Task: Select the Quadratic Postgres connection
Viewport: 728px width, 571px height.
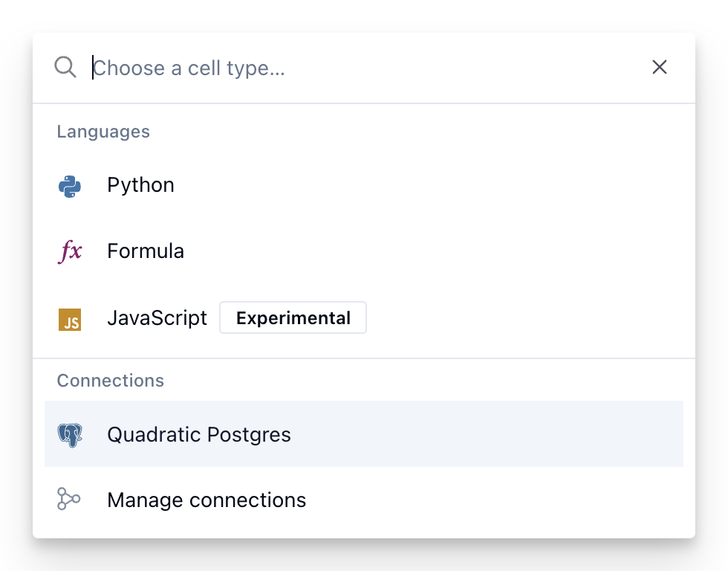Action: (199, 435)
